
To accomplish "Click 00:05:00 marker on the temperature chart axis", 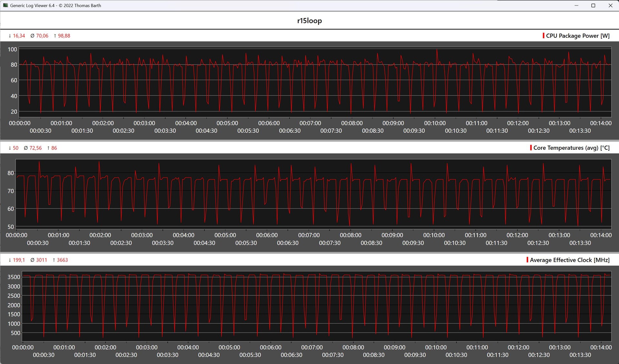I will point(225,235).
